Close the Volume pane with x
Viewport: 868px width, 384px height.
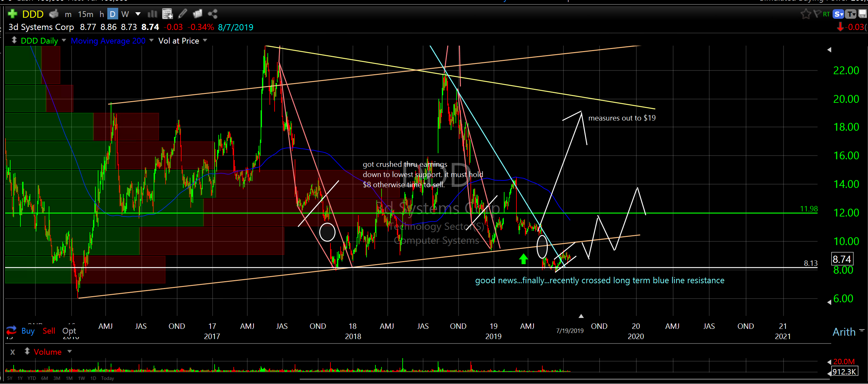coord(13,352)
